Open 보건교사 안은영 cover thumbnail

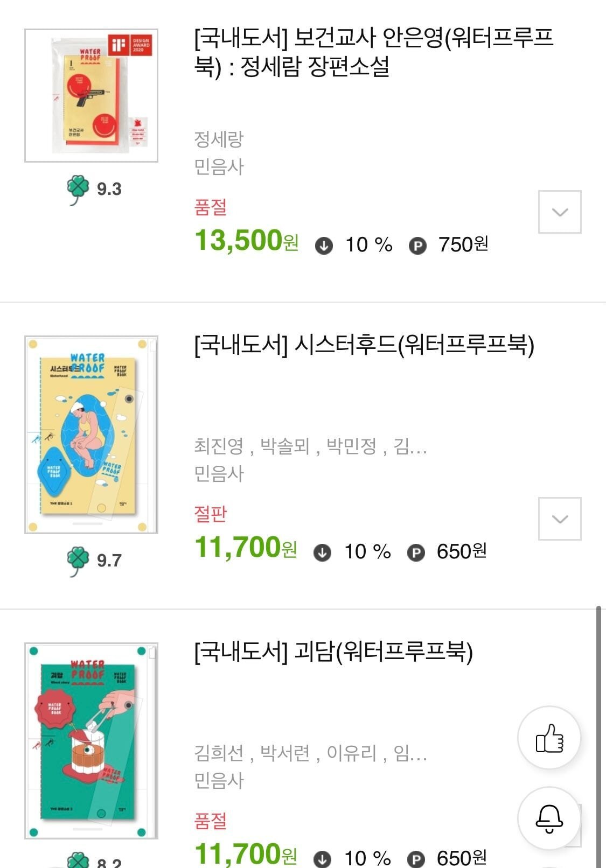coord(91,95)
